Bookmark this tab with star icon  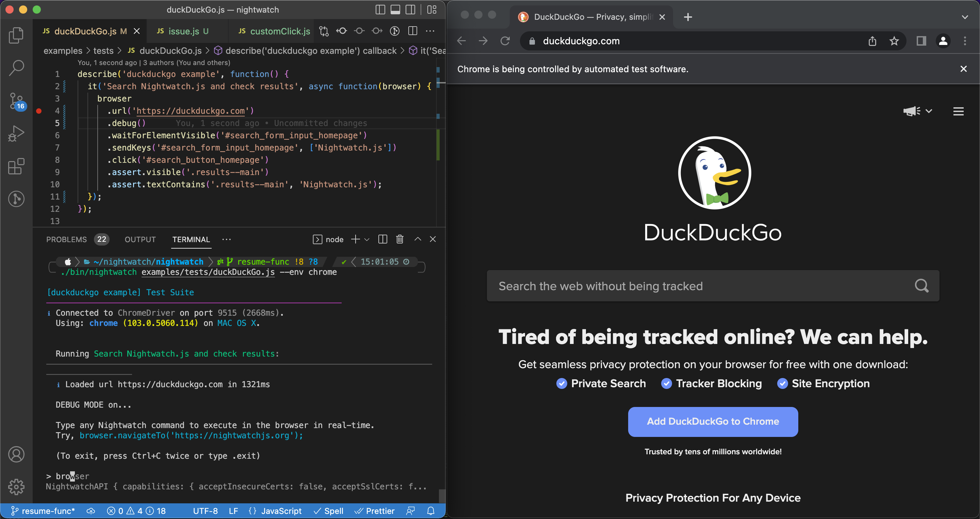click(x=894, y=41)
